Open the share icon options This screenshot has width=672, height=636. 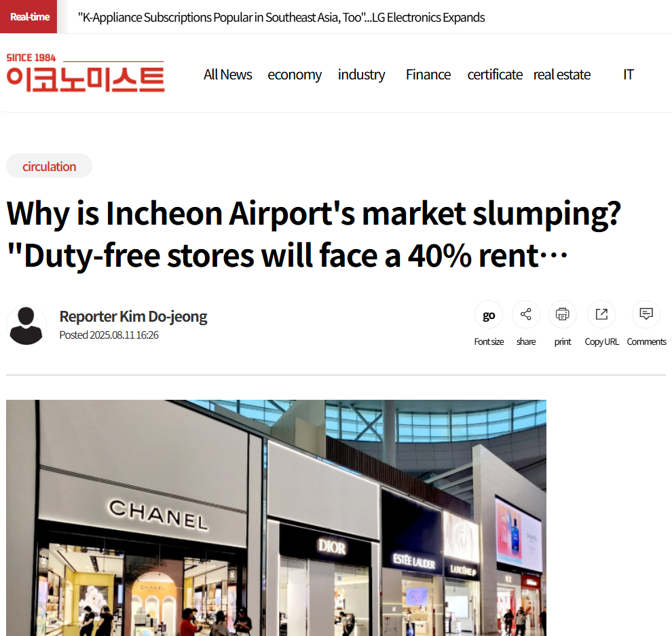pyautogui.click(x=526, y=314)
